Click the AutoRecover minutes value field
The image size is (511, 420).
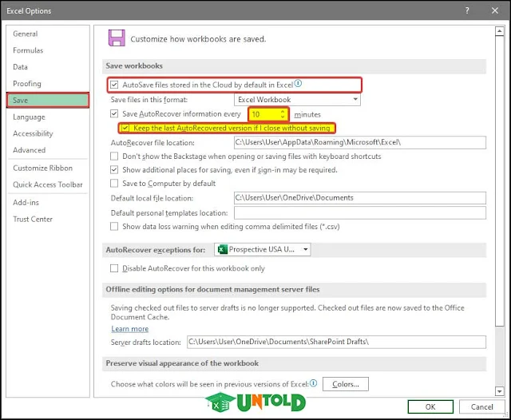[264, 114]
